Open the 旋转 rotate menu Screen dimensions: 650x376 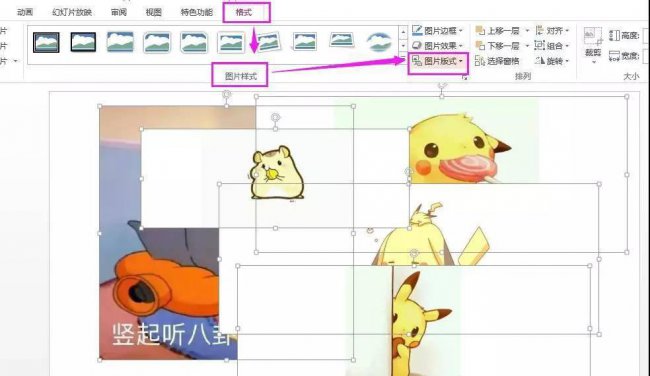coord(552,61)
